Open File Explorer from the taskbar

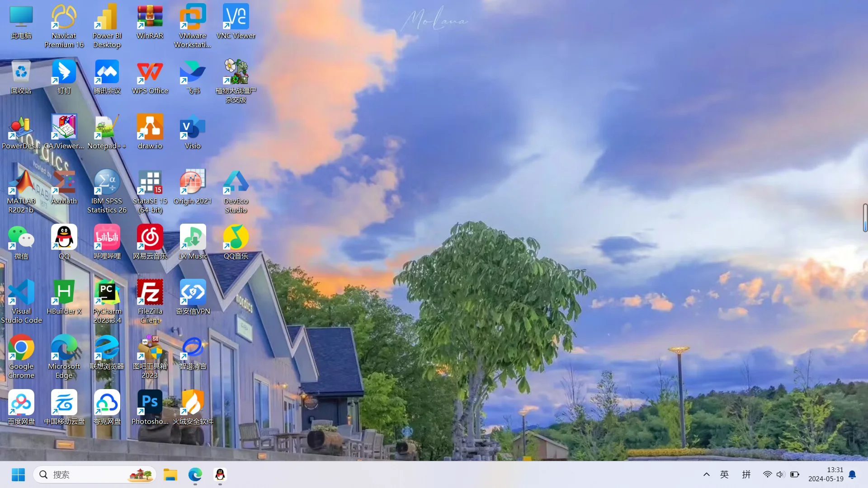(170, 474)
